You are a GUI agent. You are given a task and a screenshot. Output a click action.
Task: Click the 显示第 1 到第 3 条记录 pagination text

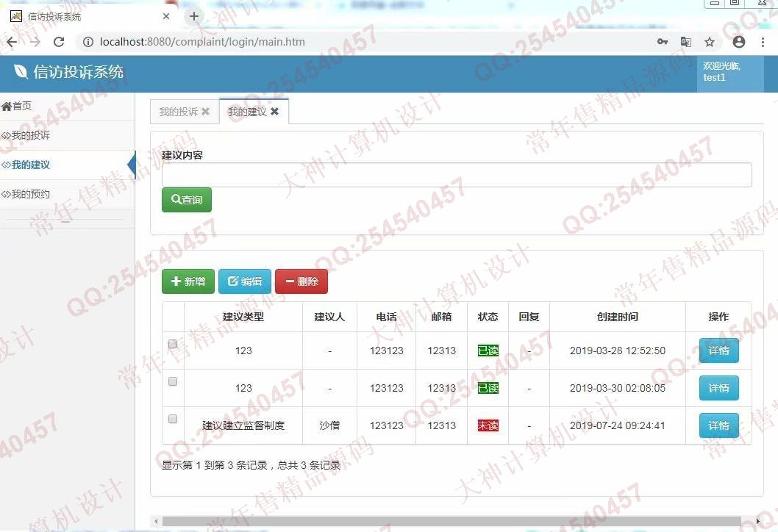tap(251, 465)
